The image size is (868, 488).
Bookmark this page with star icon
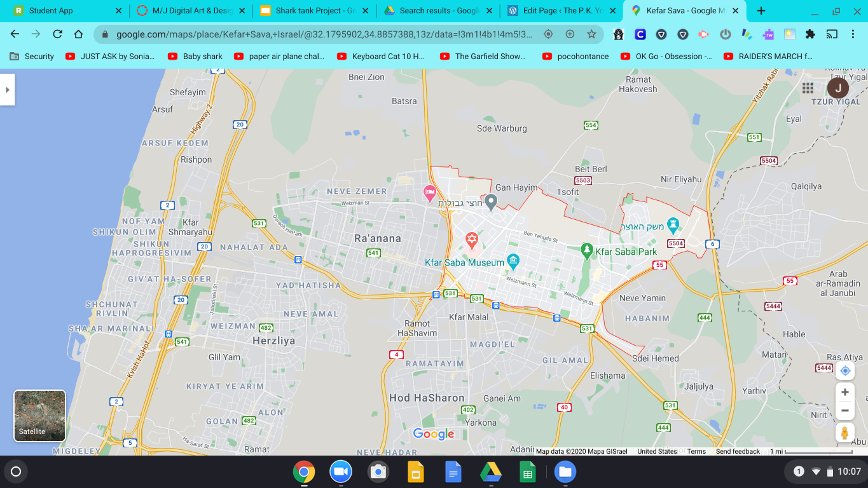tap(591, 34)
